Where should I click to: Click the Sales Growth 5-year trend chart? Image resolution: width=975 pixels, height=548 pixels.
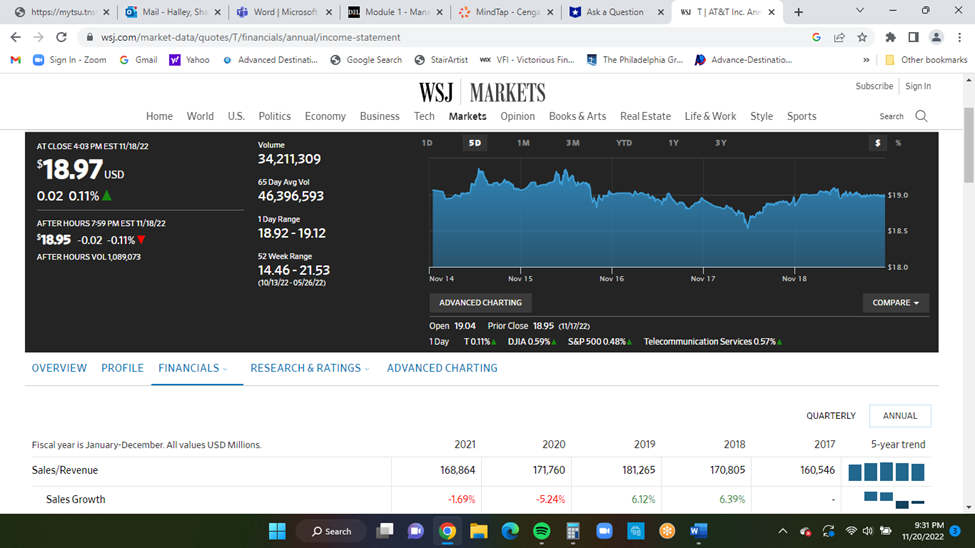click(894, 499)
